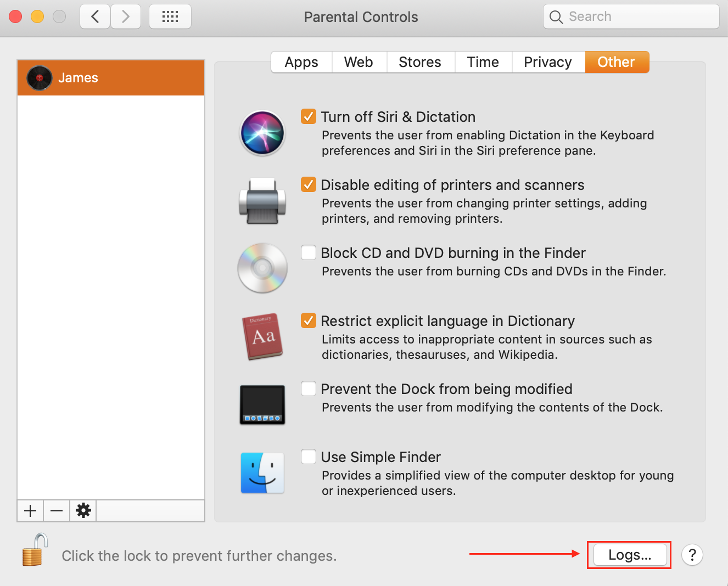Screen dimensions: 728x586
Task: Enable Use Simple Finder checkbox
Action: pos(309,457)
